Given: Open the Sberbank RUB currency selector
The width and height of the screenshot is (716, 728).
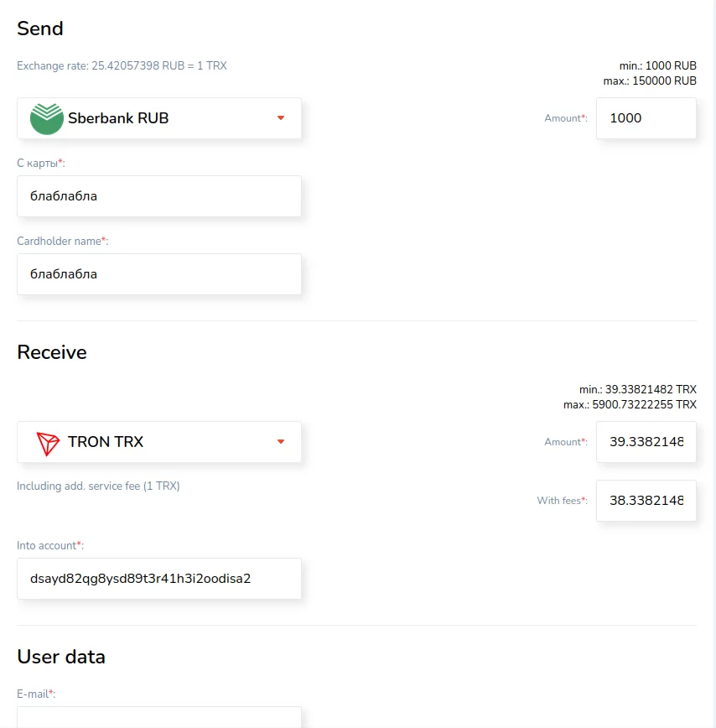Looking at the screenshot, I should point(159,118).
